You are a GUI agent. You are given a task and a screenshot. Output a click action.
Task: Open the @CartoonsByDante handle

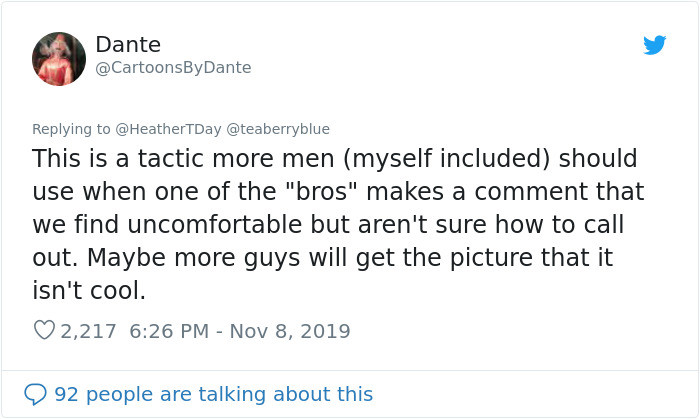(173, 67)
